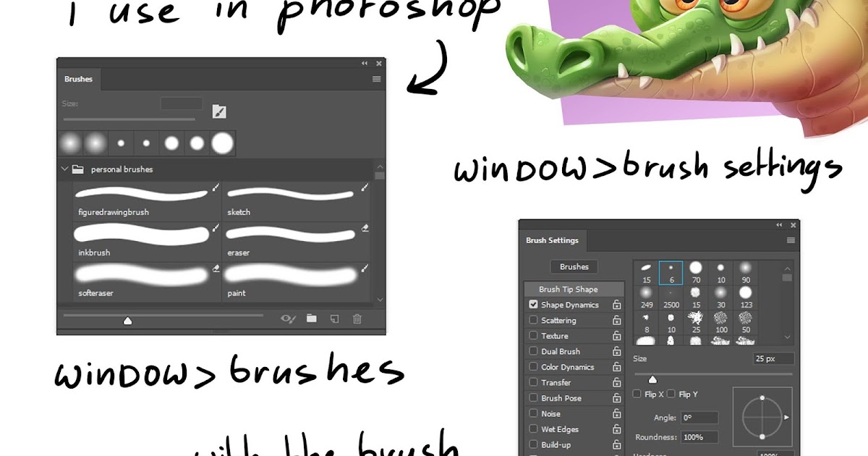Screen dimensions: 868x456
Task: Collapse the Brushes panel to icons
Action: (x=364, y=63)
